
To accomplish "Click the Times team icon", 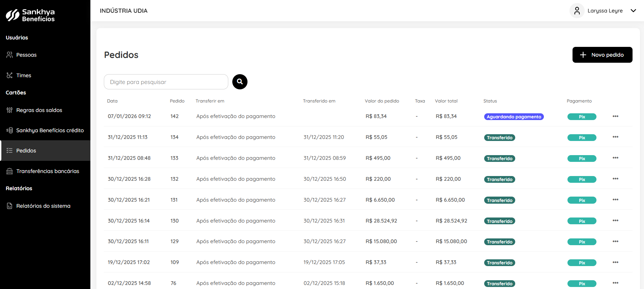I will pos(9,75).
